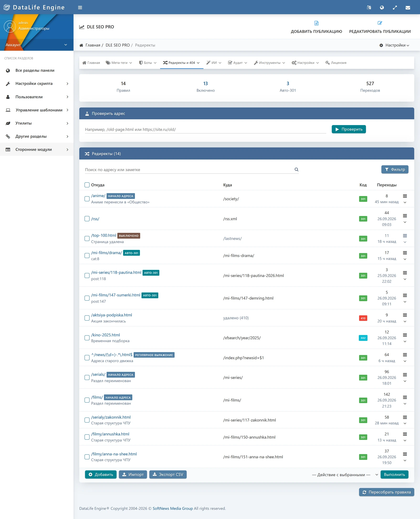Toggle the sidebar hamburger menu

point(80,8)
